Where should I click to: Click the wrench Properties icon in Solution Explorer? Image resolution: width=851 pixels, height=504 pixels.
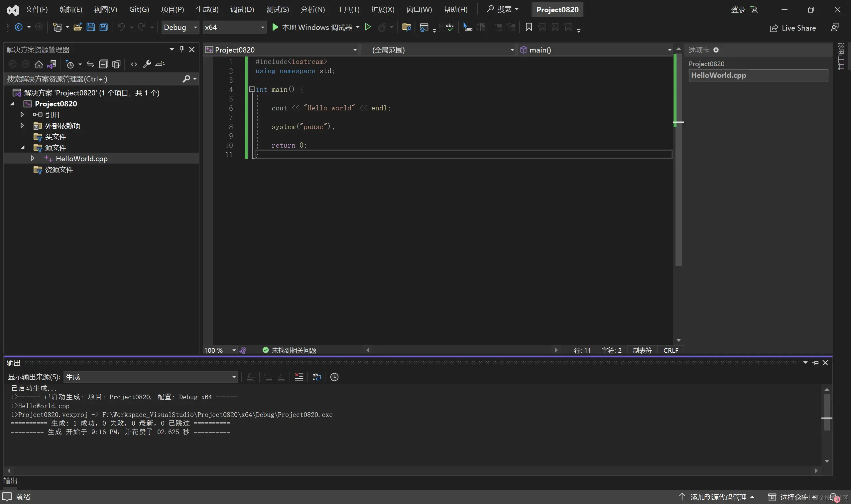coord(147,64)
